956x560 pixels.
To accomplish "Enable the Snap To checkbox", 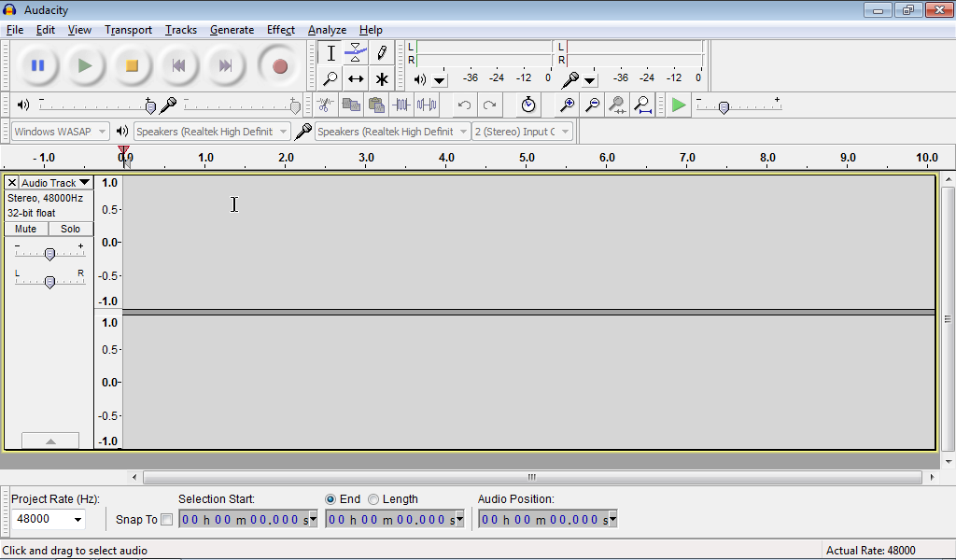I will pos(166,520).
